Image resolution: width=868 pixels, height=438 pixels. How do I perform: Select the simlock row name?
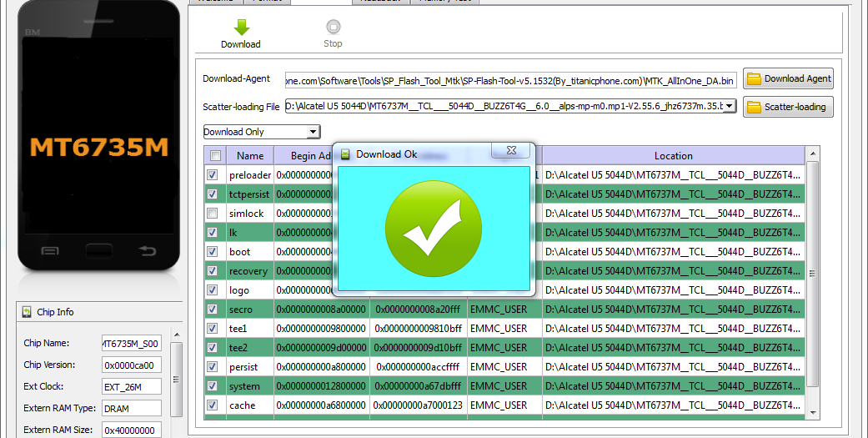tap(246, 214)
